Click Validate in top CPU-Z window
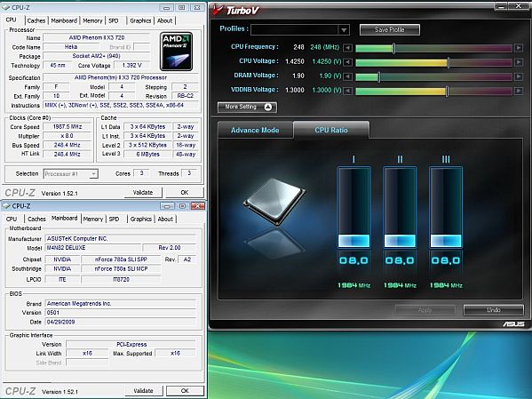Image resolution: width=532 pixels, height=399 pixels. coord(143,193)
